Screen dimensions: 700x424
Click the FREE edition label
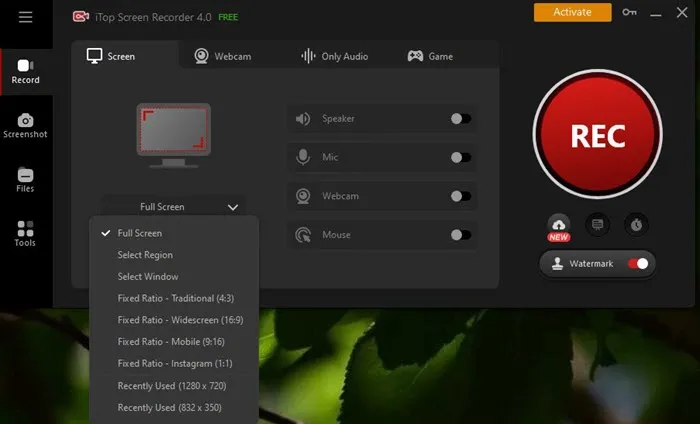(x=228, y=17)
